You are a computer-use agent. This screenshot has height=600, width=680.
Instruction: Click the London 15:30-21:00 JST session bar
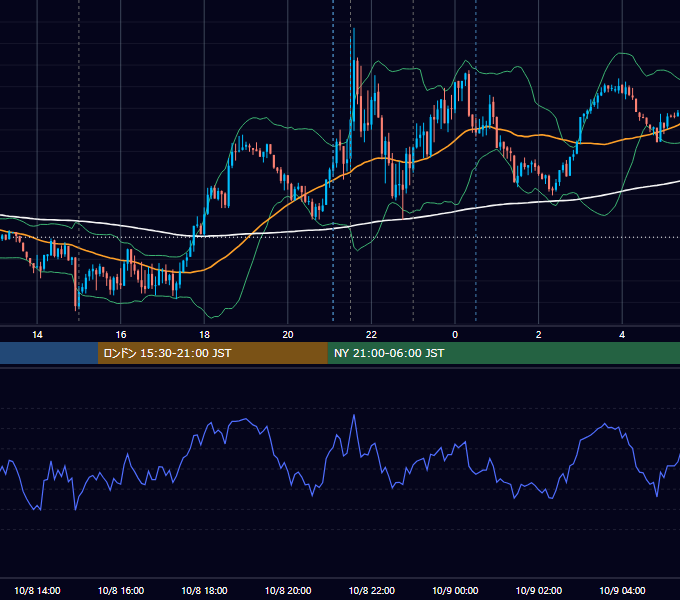(212, 353)
